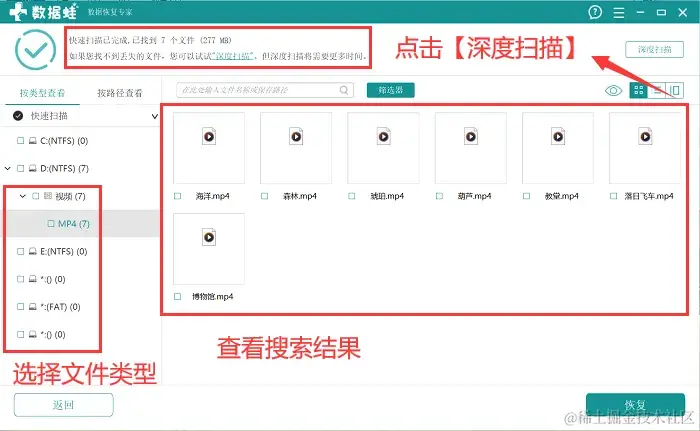
Task: Select the *:(FAT) (0) row label
Action: (60, 307)
